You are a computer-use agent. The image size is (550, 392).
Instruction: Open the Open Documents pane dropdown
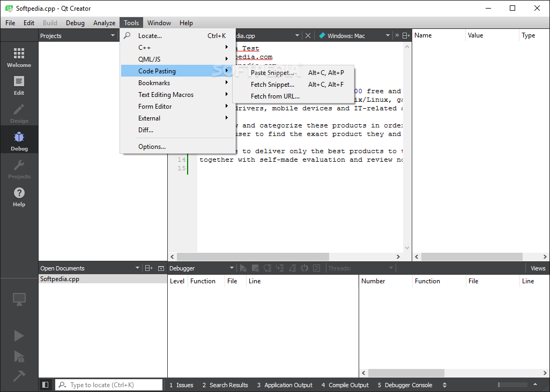click(137, 268)
